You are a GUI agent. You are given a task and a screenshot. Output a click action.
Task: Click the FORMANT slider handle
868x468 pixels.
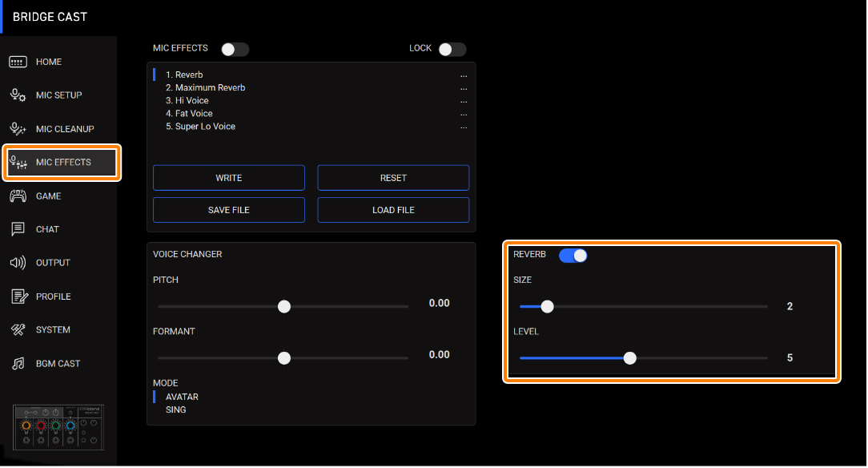[284, 358]
